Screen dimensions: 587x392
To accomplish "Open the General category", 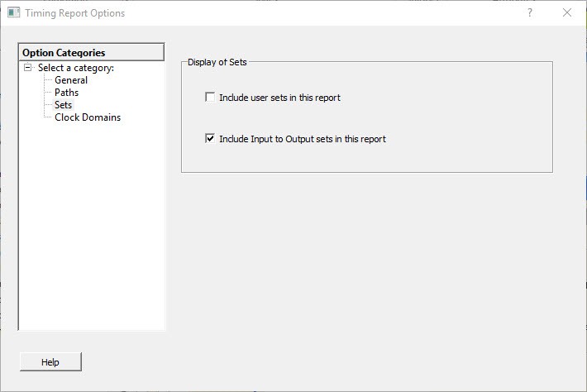I will pyautogui.click(x=71, y=80).
